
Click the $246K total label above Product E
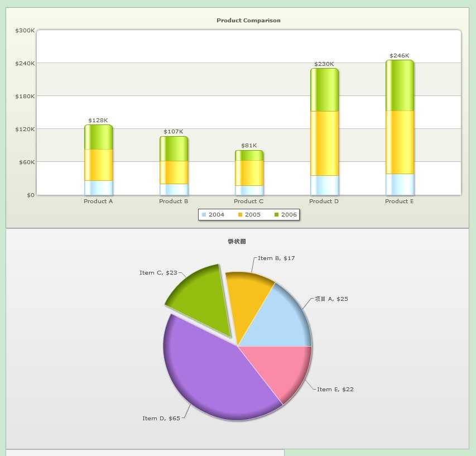point(400,56)
